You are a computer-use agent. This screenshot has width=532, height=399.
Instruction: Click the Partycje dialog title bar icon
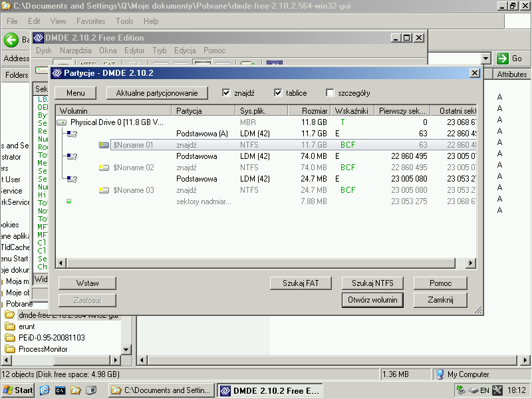tap(57, 73)
